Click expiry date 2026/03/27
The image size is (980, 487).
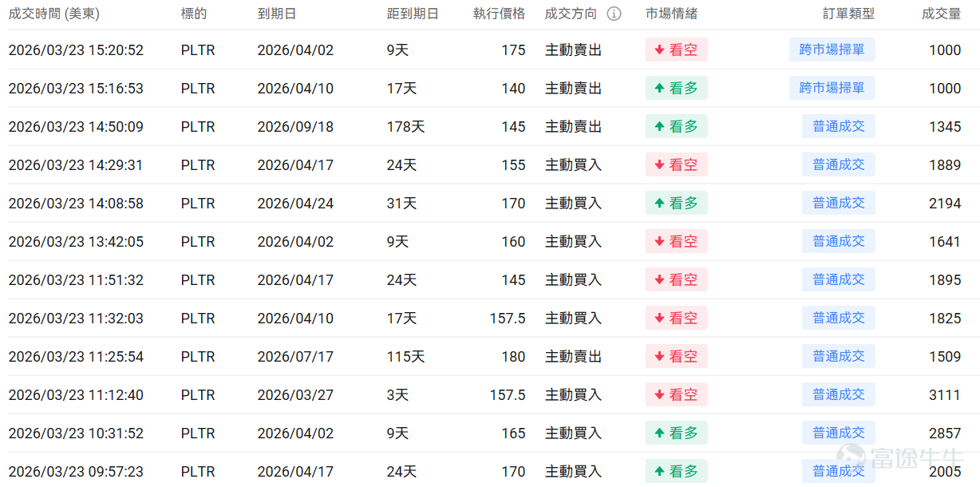pyautogui.click(x=295, y=395)
